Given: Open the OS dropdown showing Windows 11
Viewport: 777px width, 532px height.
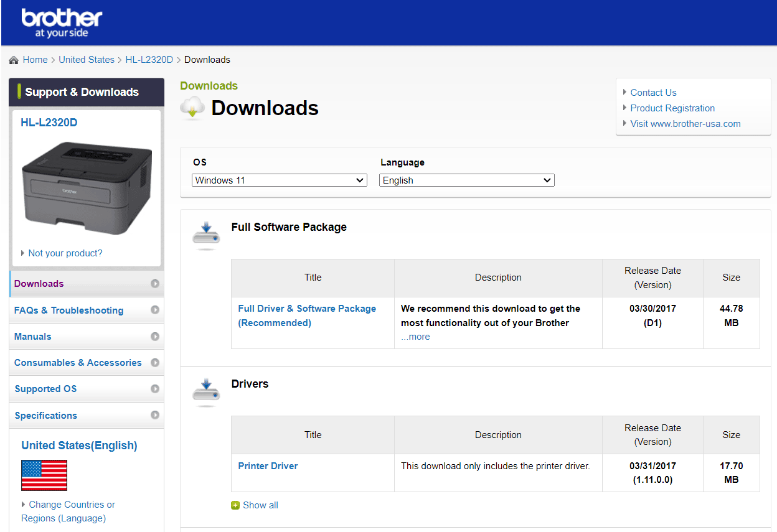Looking at the screenshot, I should click(279, 180).
